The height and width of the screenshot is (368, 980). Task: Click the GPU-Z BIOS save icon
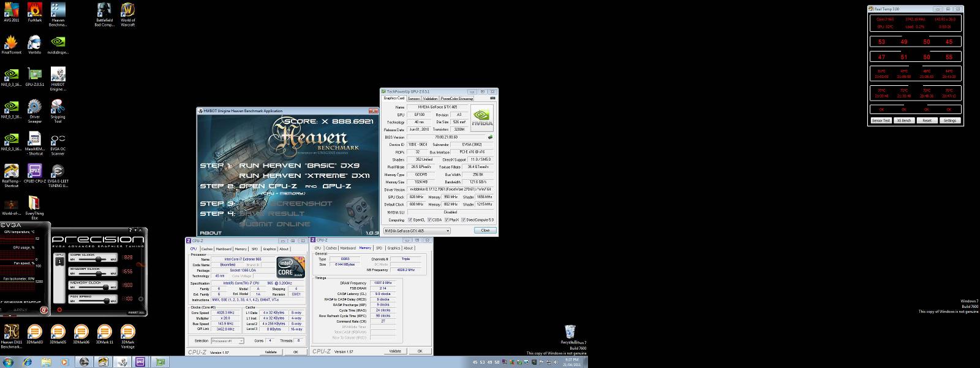(x=490, y=137)
